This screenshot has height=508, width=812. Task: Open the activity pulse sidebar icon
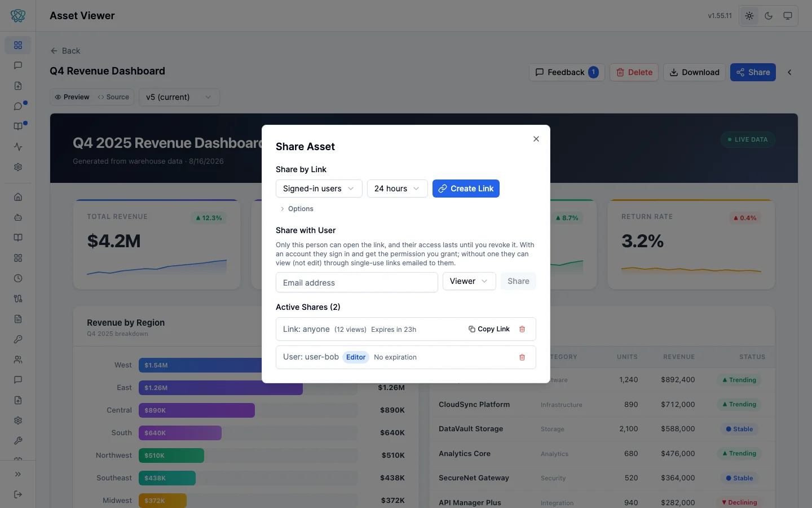pos(18,147)
